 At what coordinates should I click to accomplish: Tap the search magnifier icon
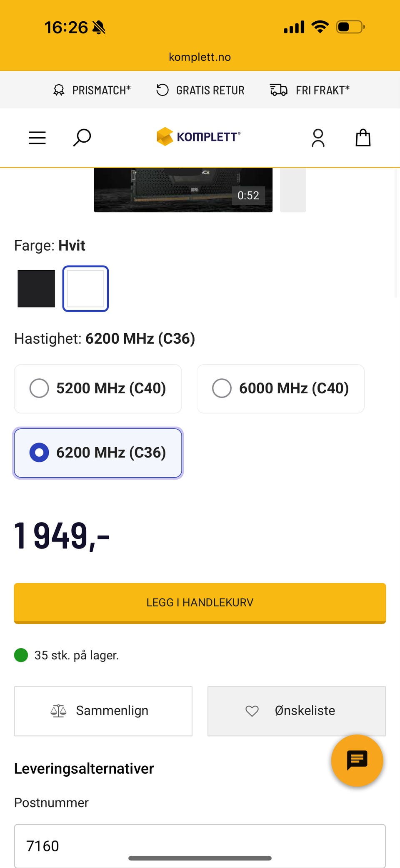tap(82, 138)
